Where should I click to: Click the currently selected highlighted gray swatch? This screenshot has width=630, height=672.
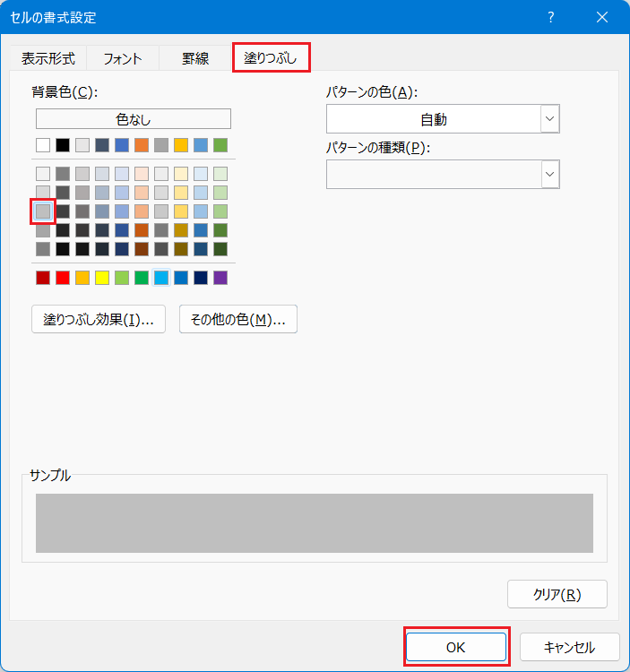(x=43, y=211)
